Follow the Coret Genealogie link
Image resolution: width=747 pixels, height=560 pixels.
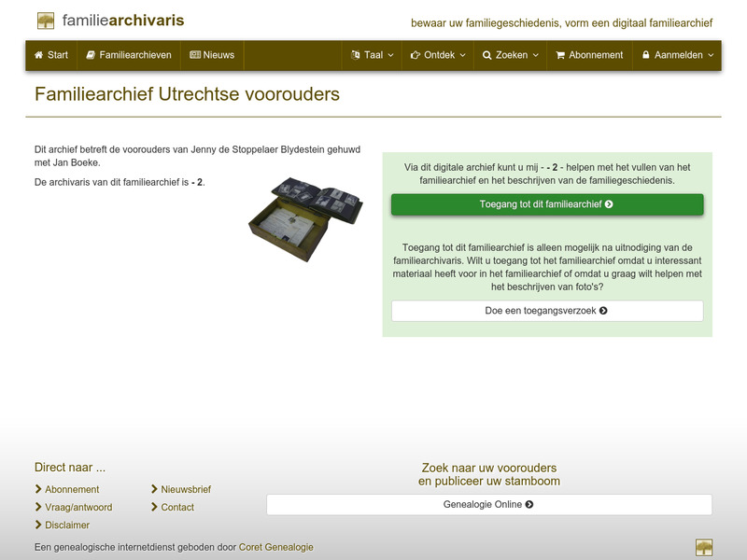pos(276,546)
